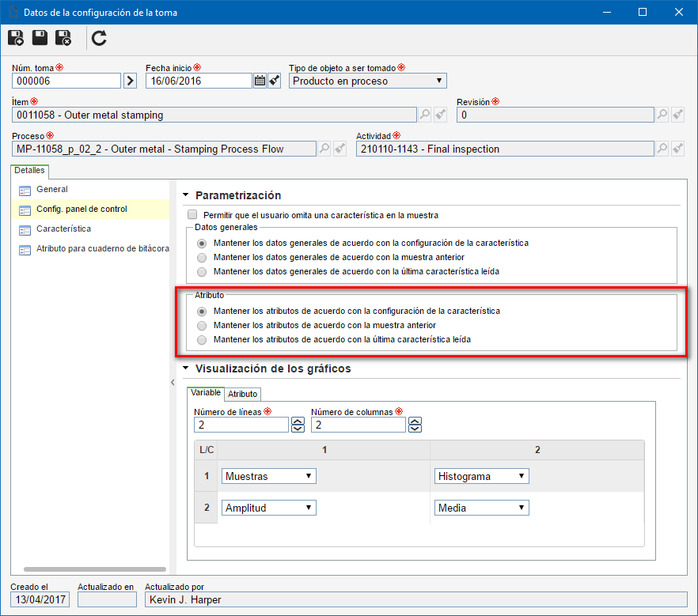Viewport: 698px width, 616px height.
Task: Open the General section
Action: (52, 190)
